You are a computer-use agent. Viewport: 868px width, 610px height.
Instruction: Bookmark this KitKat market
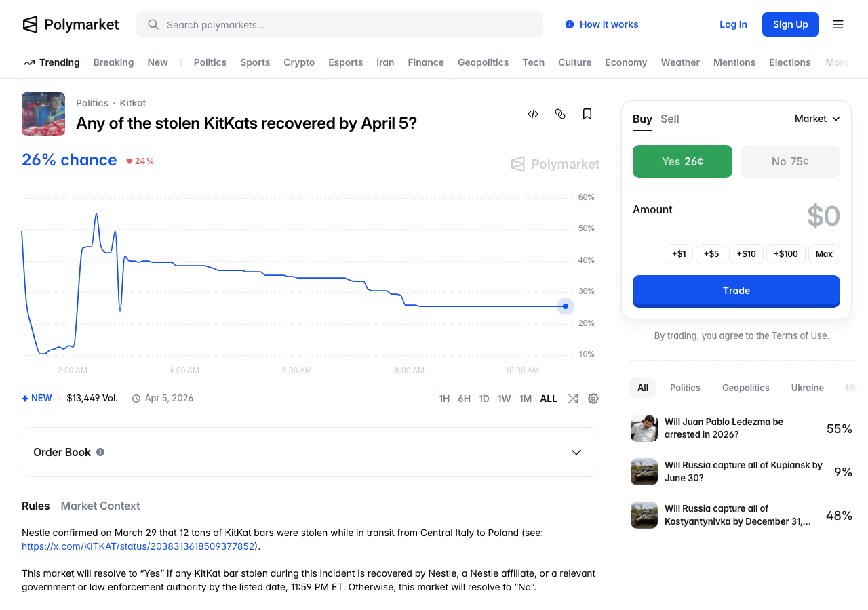pos(587,114)
